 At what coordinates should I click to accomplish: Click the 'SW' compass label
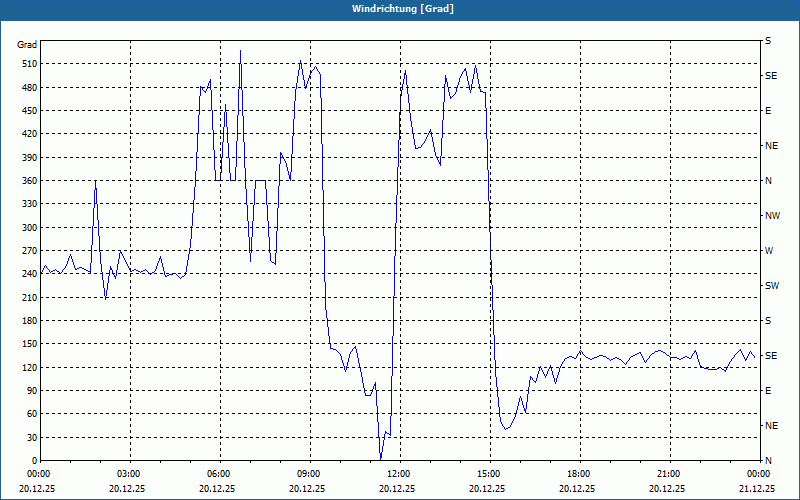[x=772, y=286]
